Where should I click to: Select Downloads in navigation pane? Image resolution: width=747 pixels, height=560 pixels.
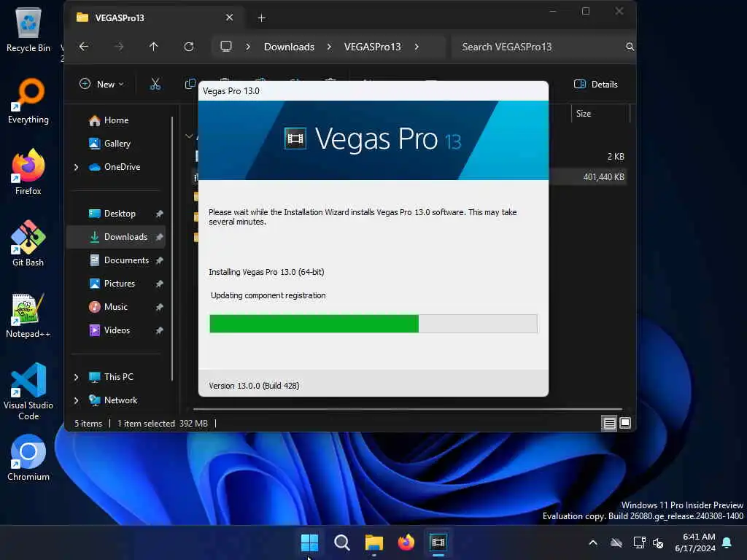[x=116, y=237]
